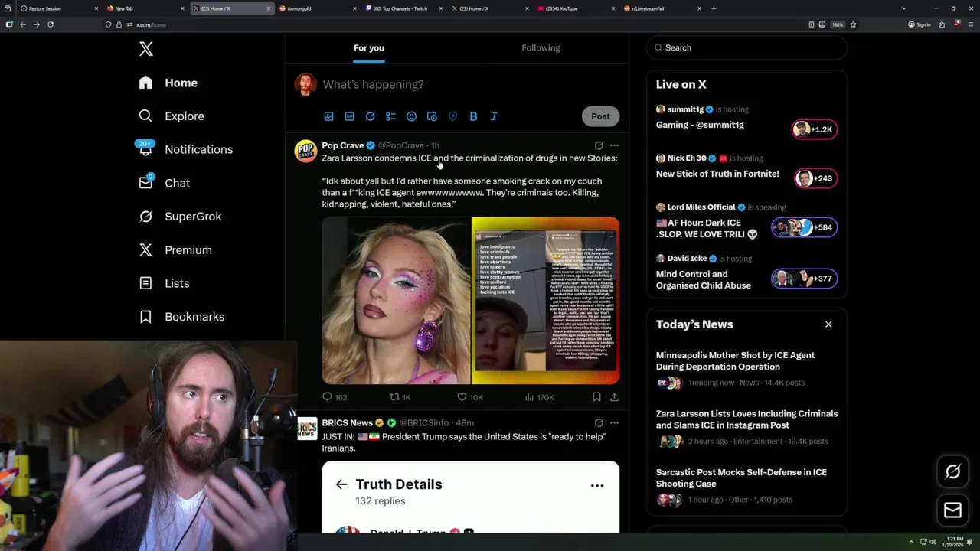Open more options on BRICS News post
Viewport: 980px width, 551px height.
pyautogui.click(x=614, y=422)
